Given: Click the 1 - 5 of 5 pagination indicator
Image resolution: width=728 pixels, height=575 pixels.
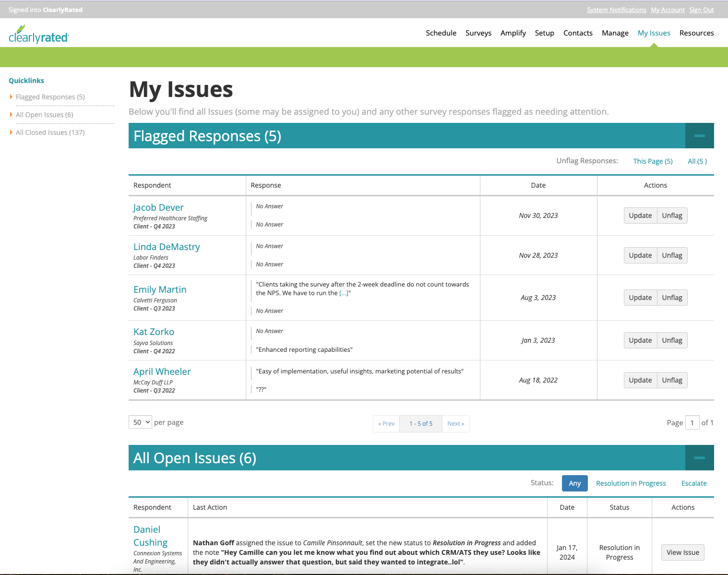Looking at the screenshot, I should coord(421,424).
